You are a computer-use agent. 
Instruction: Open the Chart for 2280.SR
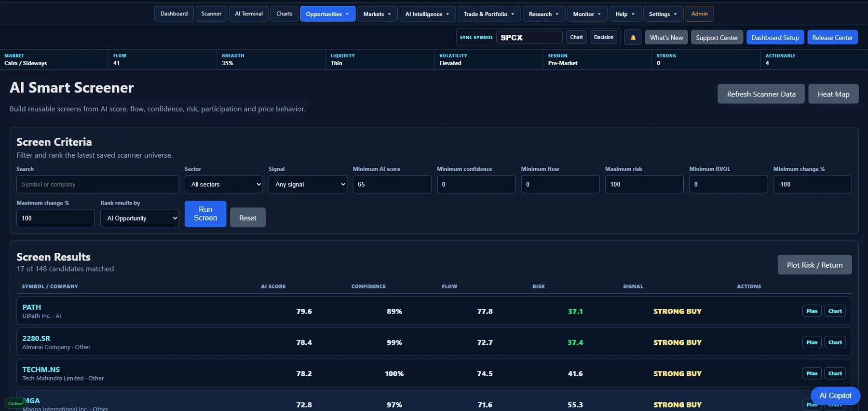click(835, 342)
